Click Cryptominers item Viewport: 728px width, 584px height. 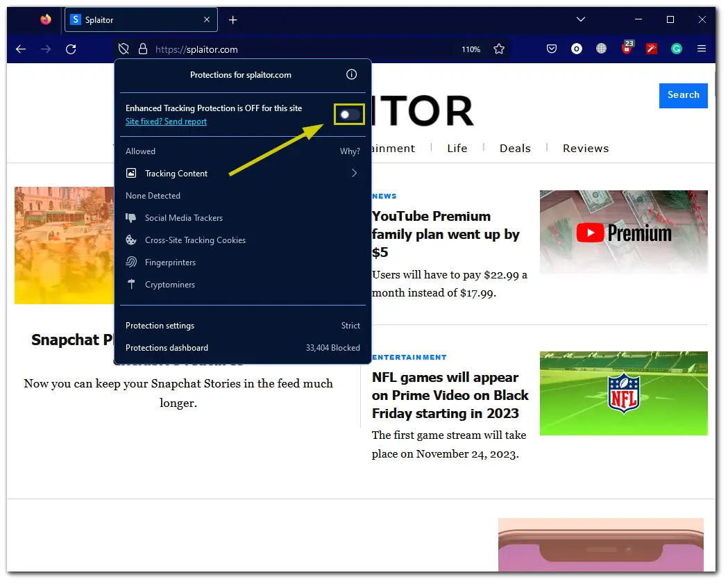170,285
